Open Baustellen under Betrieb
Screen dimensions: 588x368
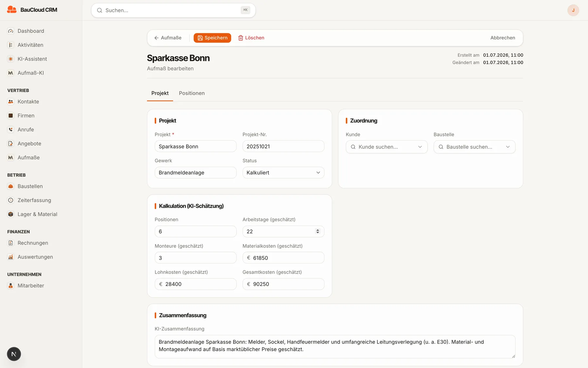[30, 186]
